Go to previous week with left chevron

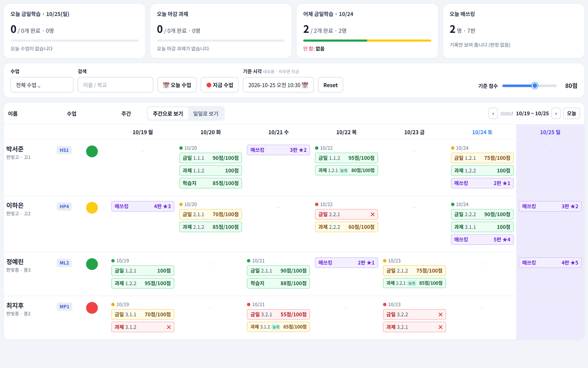(x=493, y=114)
